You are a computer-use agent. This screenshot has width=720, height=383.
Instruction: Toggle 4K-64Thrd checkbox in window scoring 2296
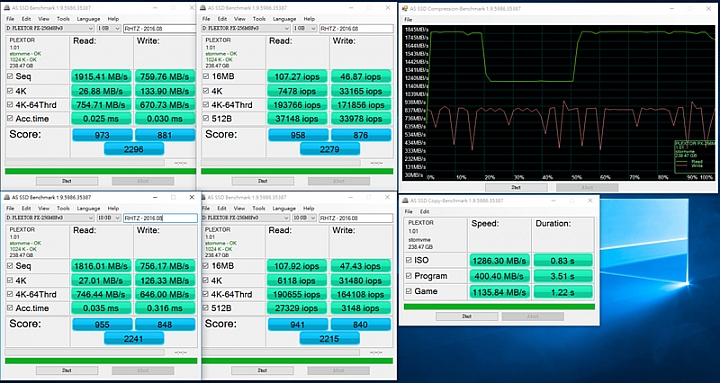10,105
